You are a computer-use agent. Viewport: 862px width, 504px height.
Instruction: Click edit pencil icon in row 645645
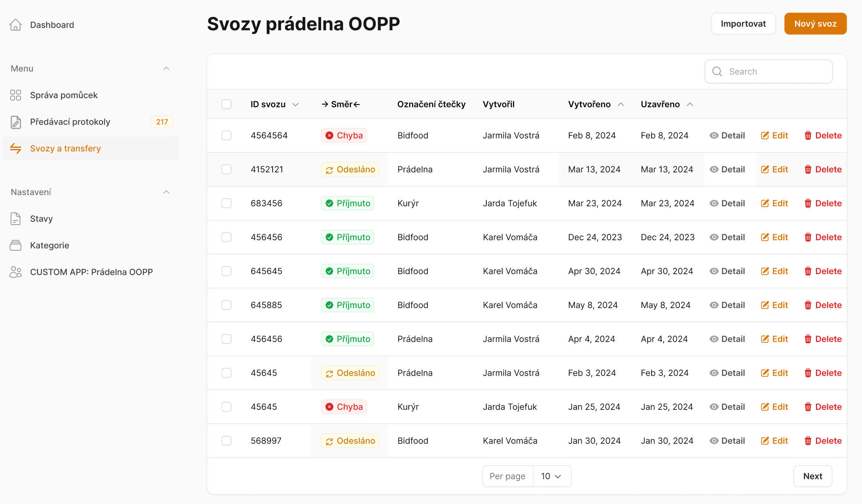(765, 271)
